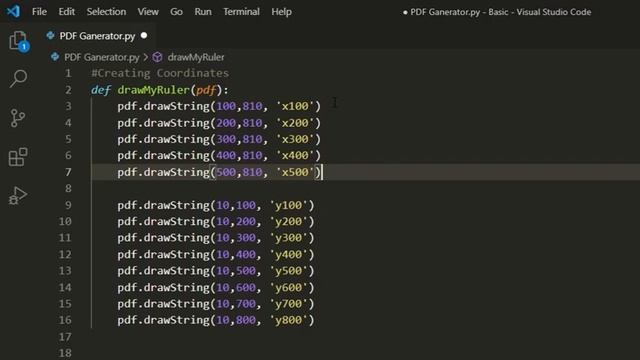Image resolution: width=640 pixels, height=360 pixels.
Task: Open the Go menu
Action: [x=176, y=12]
